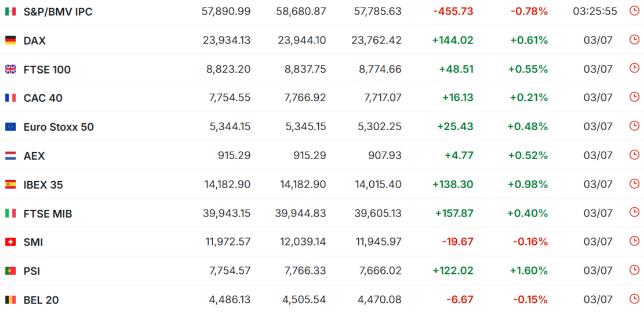Click the Mexico flag icon next to S&P/BMV IPC
644x312 pixels.
tap(10, 12)
